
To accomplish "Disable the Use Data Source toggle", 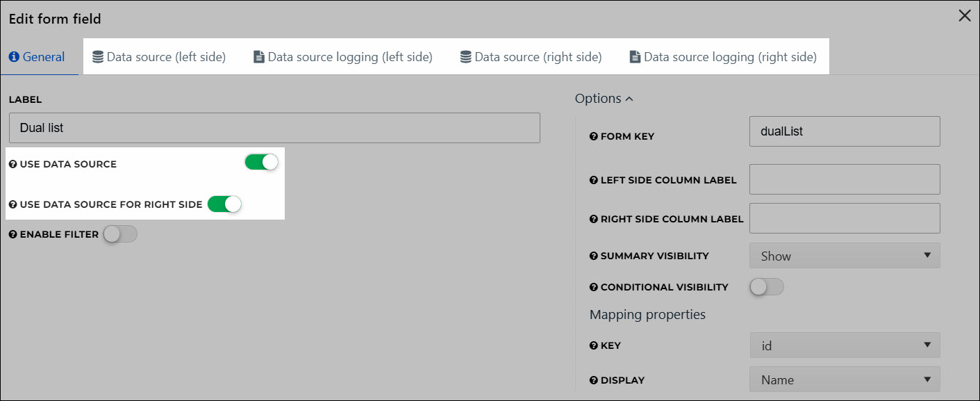I will pyautogui.click(x=261, y=163).
